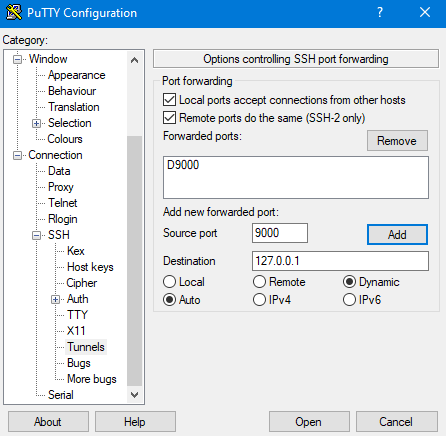
Task: Toggle Remote ports do the same checkbox
Action: (169, 118)
